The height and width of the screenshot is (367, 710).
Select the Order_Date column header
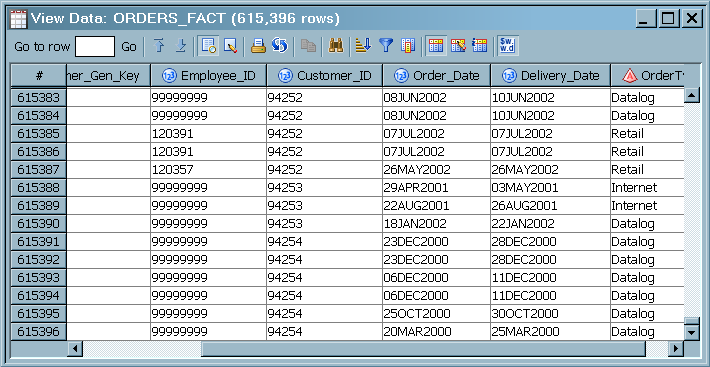[x=437, y=76]
